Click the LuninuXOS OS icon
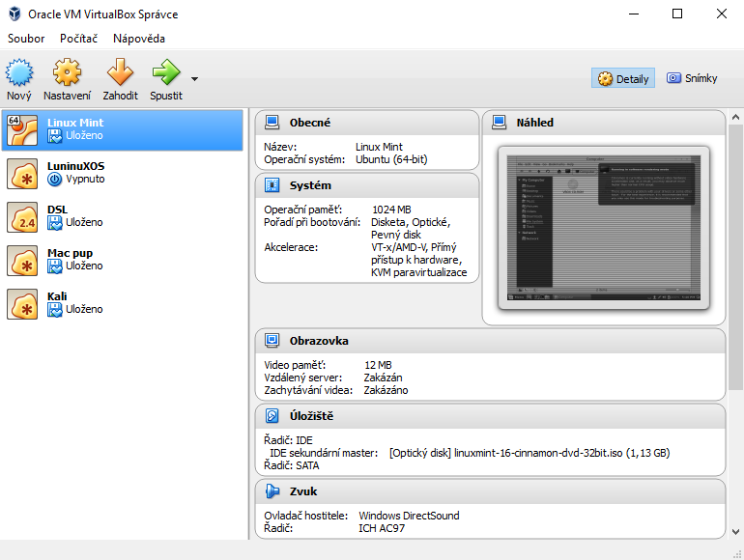Image resolution: width=744 pixels, height=560 pixels. click(x=22, y=174)
